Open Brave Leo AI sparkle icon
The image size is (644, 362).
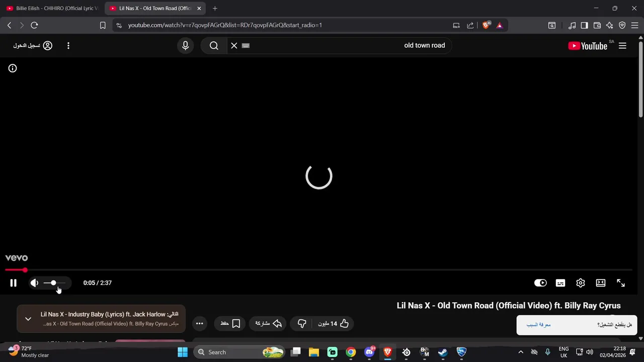click(609, 25)
